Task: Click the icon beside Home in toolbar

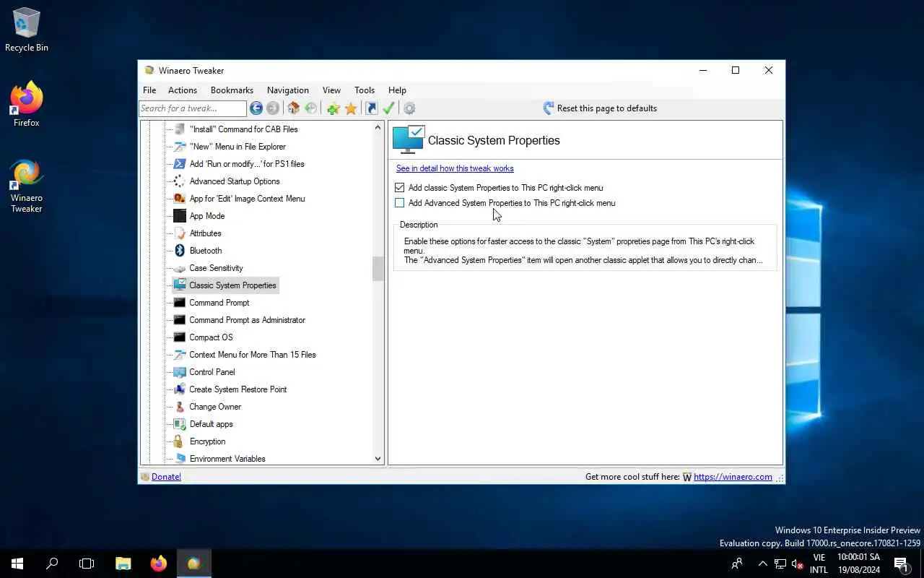Action: 311,108
